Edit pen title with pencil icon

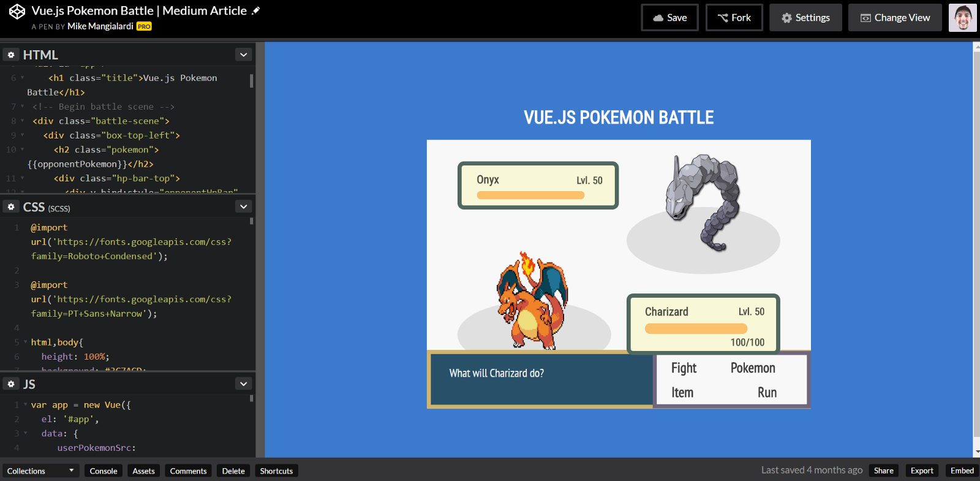point(256,10)
